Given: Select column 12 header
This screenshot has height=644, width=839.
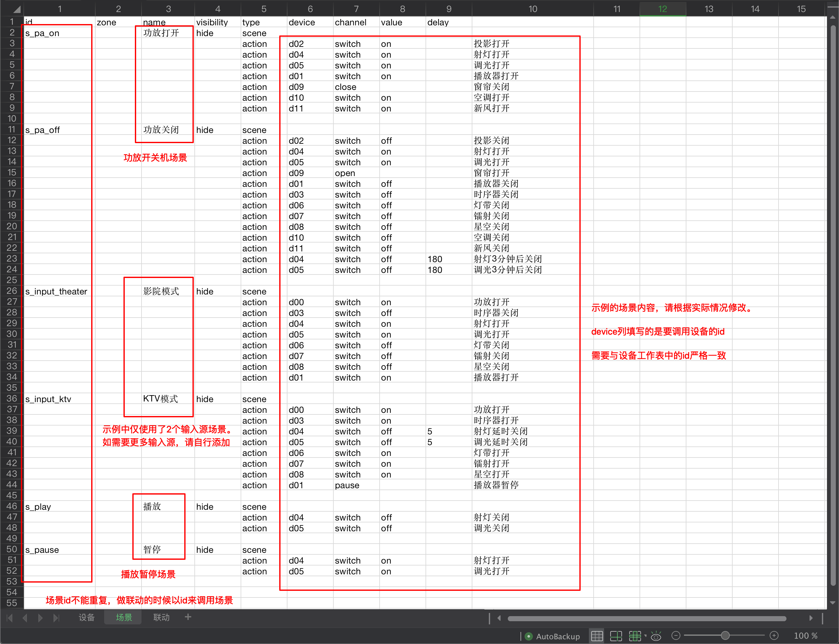Looking at the screenshot, I should [x=663, y=9].
